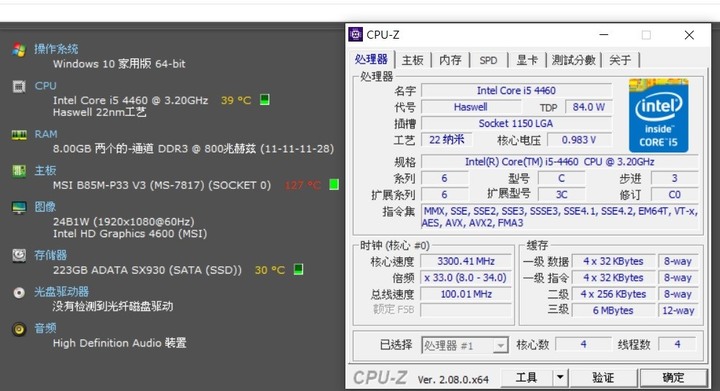Click the 确定 button

(x=673, y=378)
